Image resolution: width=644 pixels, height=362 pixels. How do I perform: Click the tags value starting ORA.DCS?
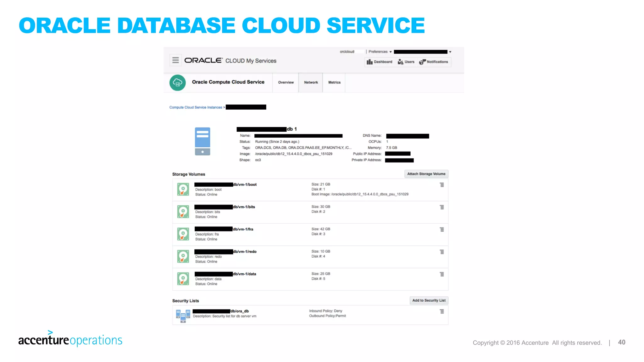[x=303, y=148]
